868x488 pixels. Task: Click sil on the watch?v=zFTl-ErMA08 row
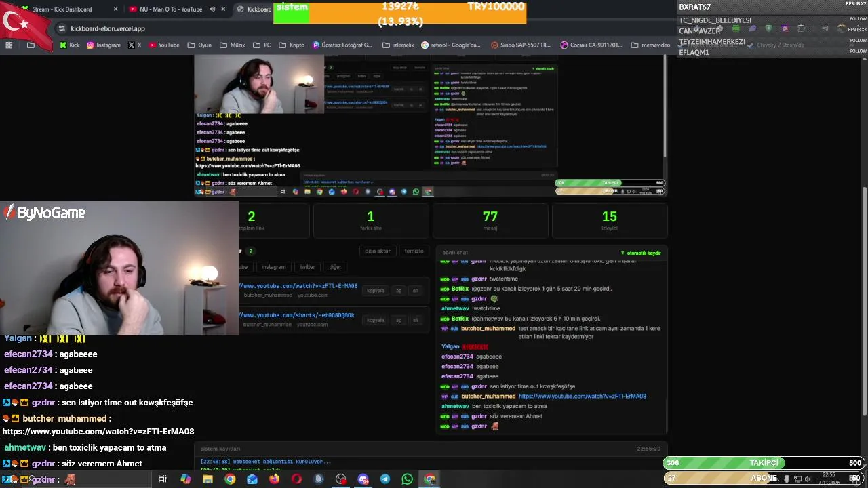click(x=415, y=291)
